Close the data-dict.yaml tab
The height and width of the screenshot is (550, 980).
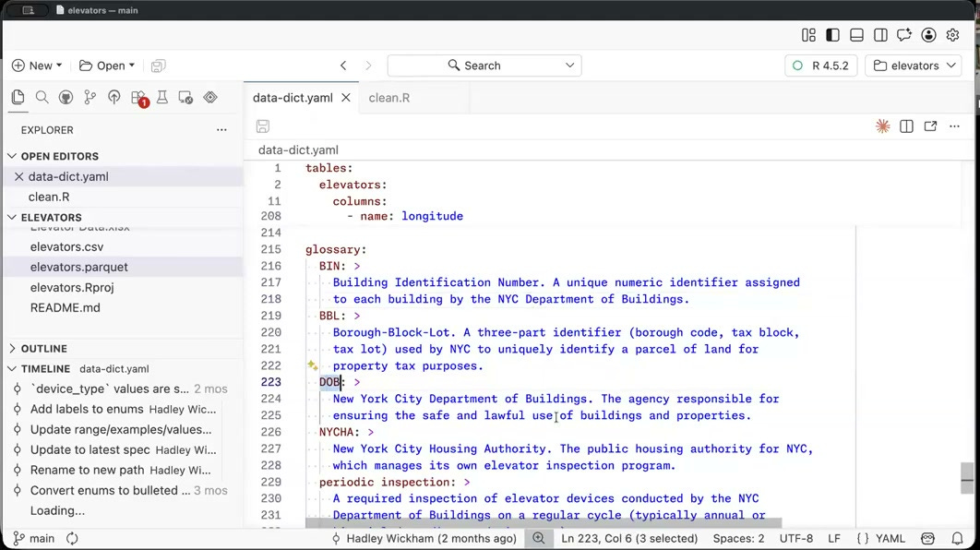(346, 98)
